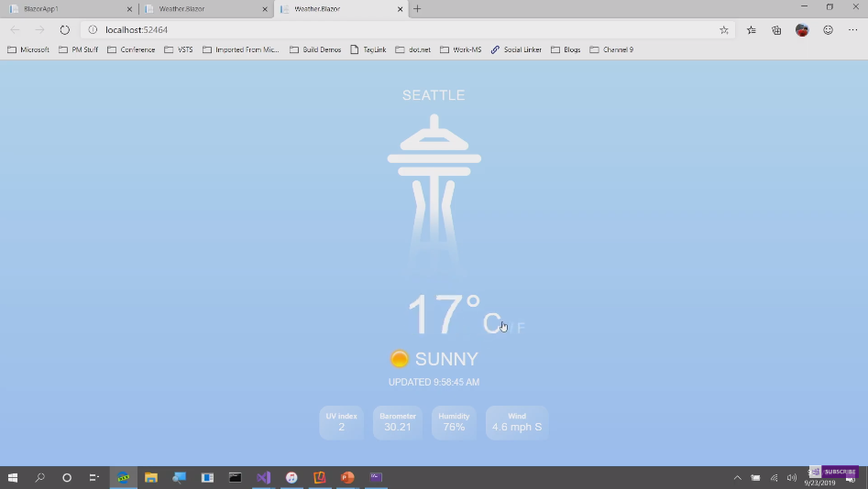Viewport: 868px width, 489px height.
Task: Open Windows taskbar search
Action: coord(39,477)
